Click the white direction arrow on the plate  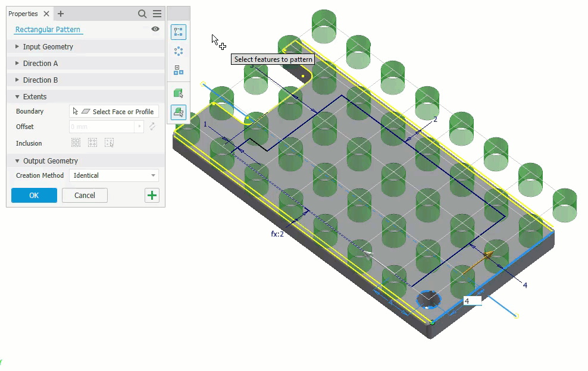[368, 254]
